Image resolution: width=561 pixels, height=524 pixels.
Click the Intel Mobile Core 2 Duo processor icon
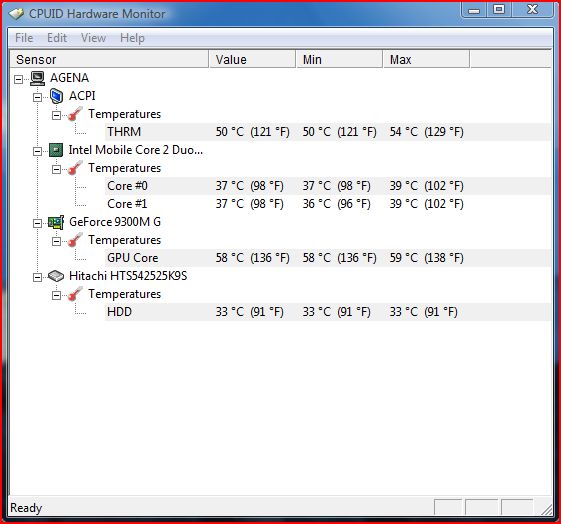click(56, 150)
